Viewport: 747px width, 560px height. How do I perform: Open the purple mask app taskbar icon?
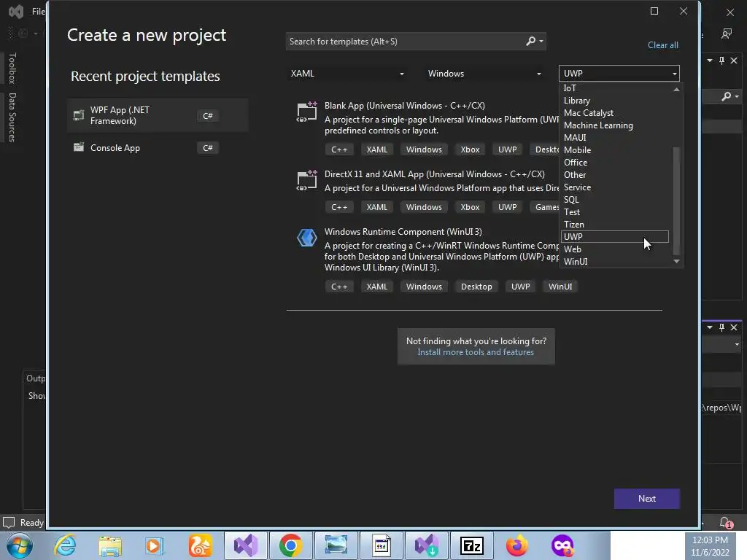coord(562,545)
